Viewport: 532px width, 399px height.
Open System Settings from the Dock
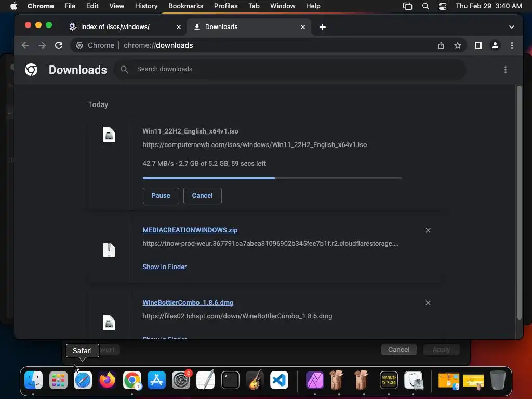point(181,380)
